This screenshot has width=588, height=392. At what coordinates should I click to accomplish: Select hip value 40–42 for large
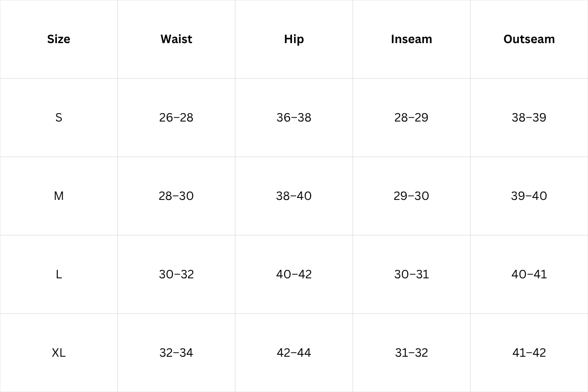coord(294,274)
